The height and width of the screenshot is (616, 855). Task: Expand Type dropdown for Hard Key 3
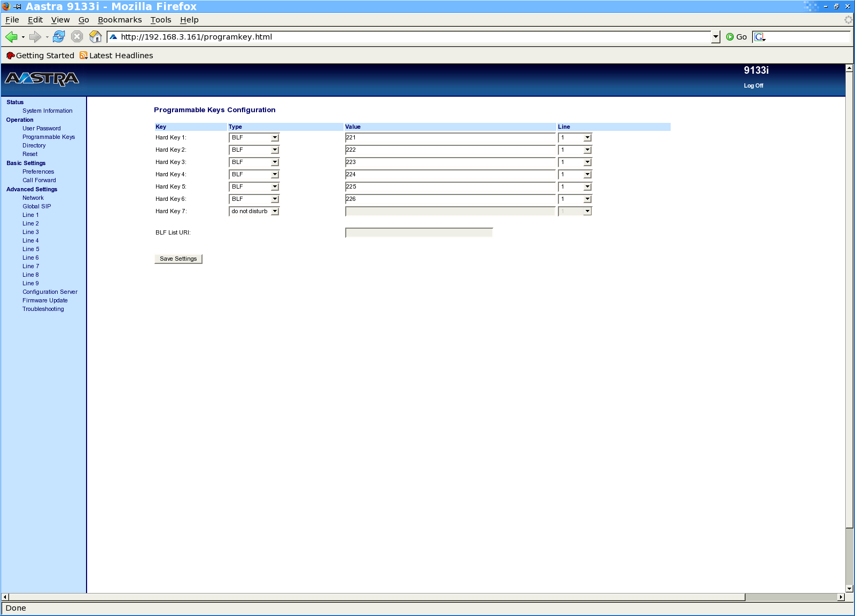(254, 162)
